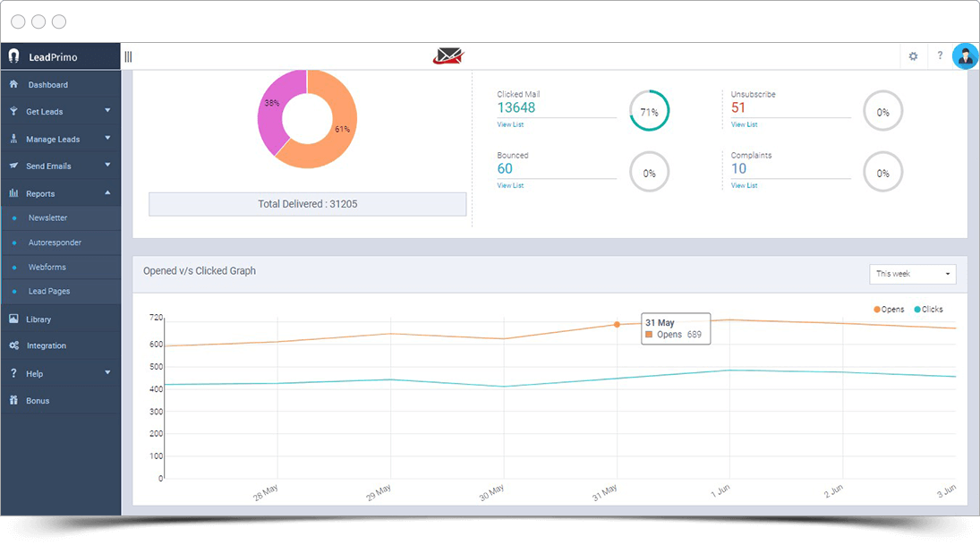Click the settings gear icon in header
The height and width of the screenshot is (545, 980).
(x=913, y=56)
